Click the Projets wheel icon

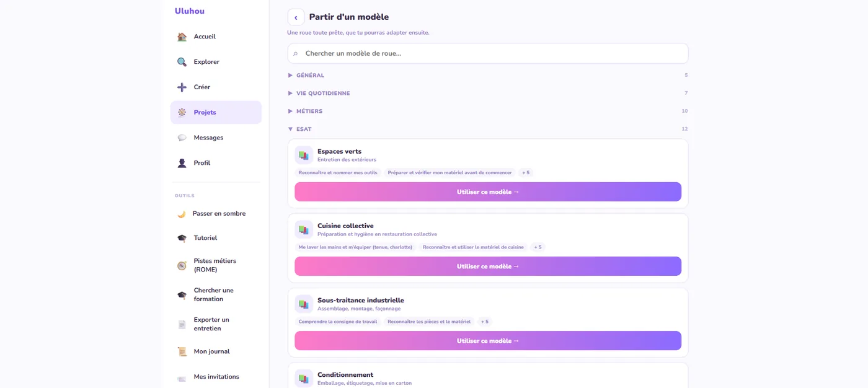[182, 113]
